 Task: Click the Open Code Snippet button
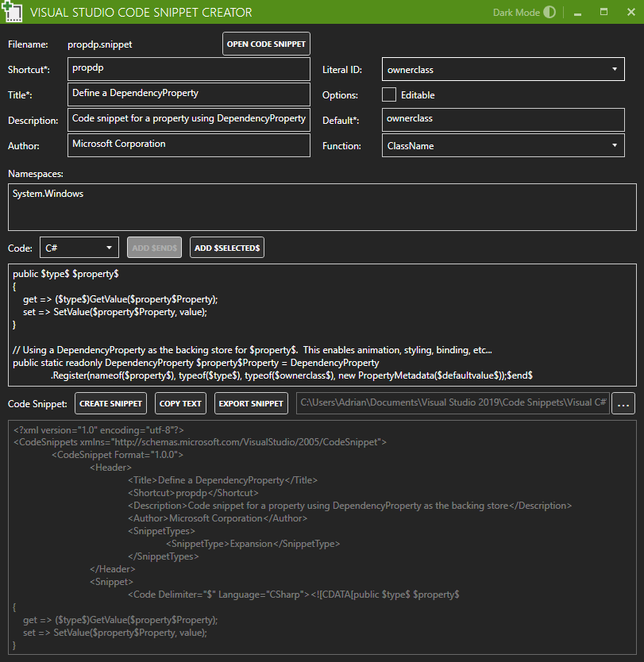click(x=267, y=44)
